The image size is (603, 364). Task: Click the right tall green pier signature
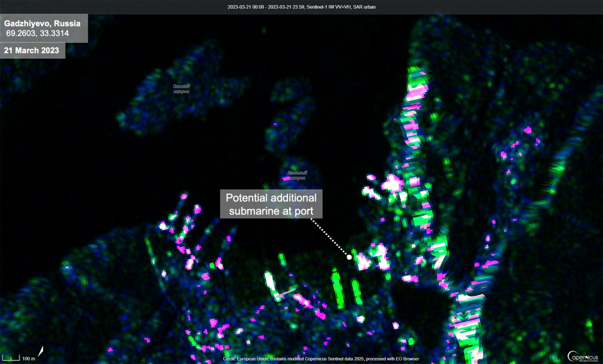coord(356,291)
